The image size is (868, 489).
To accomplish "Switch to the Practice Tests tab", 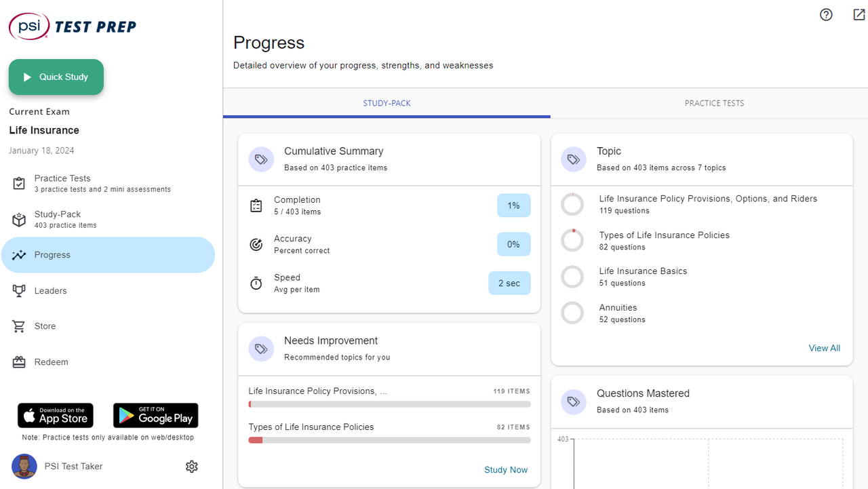I will tap(714, 104).
